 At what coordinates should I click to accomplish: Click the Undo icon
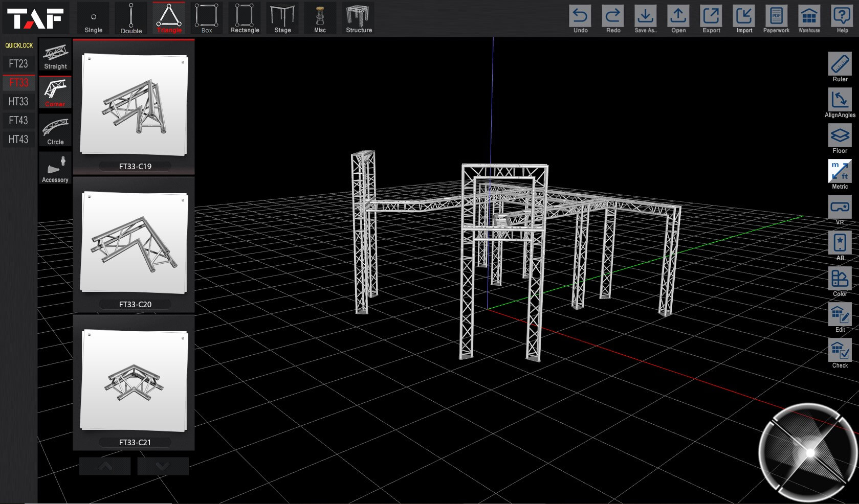[x=580, y=19]
